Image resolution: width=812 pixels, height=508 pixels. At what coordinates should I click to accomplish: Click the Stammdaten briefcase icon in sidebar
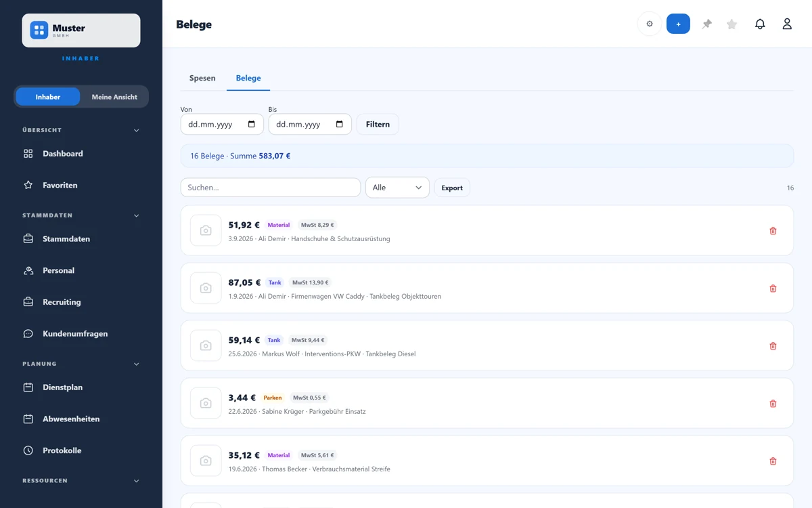[x=28, y=238]
